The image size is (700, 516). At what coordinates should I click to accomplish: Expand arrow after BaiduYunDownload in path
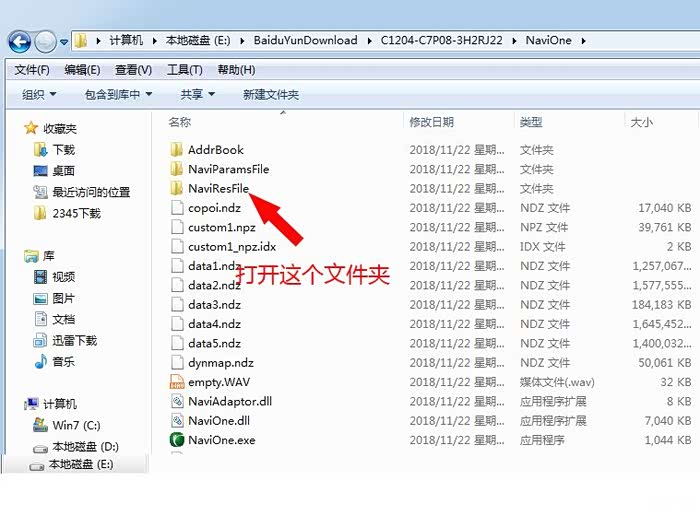tap(369, 41)
